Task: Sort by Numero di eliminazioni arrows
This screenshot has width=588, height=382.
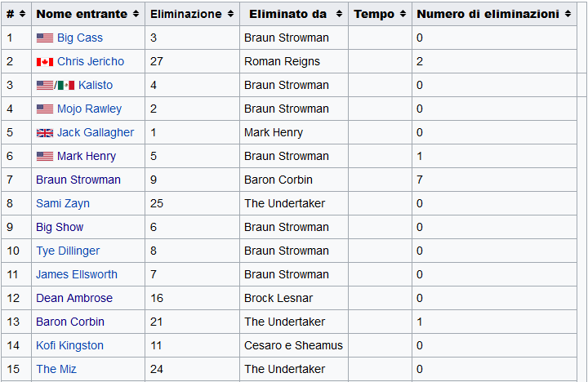Action: tap(568, 14)
